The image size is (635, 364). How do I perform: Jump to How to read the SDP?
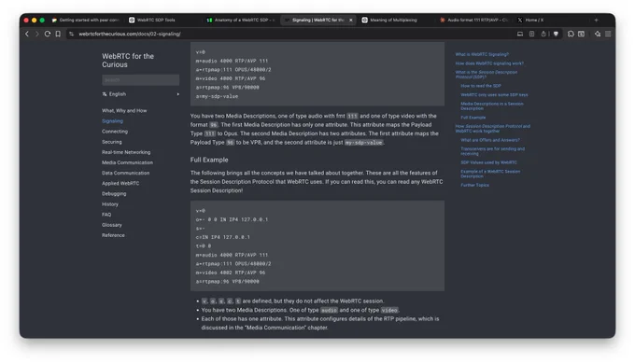[x=481, y=86]
